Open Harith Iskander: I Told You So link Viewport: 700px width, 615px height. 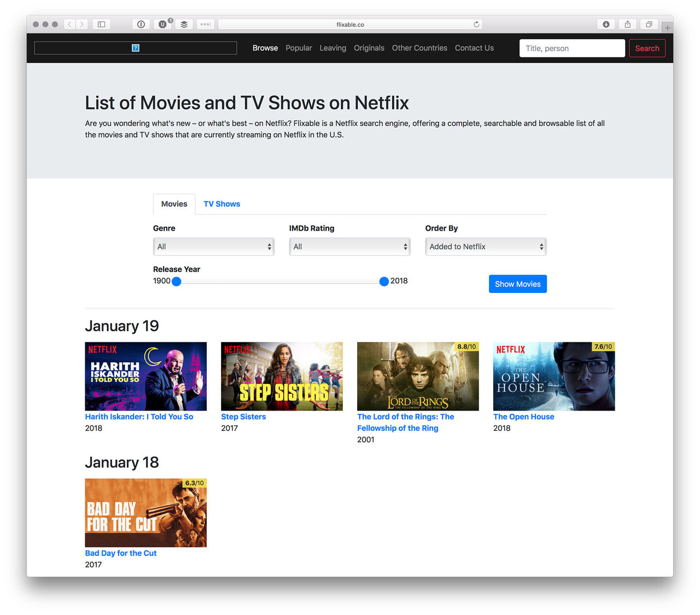(x=139, y=417)
